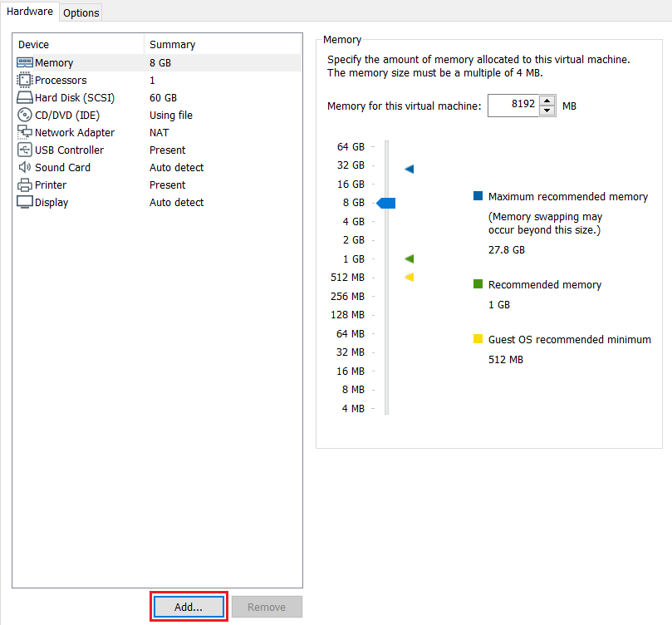Click the blue Maximum recommended memory legend square
Screen dimensions: 672x625
click(478, 196)
